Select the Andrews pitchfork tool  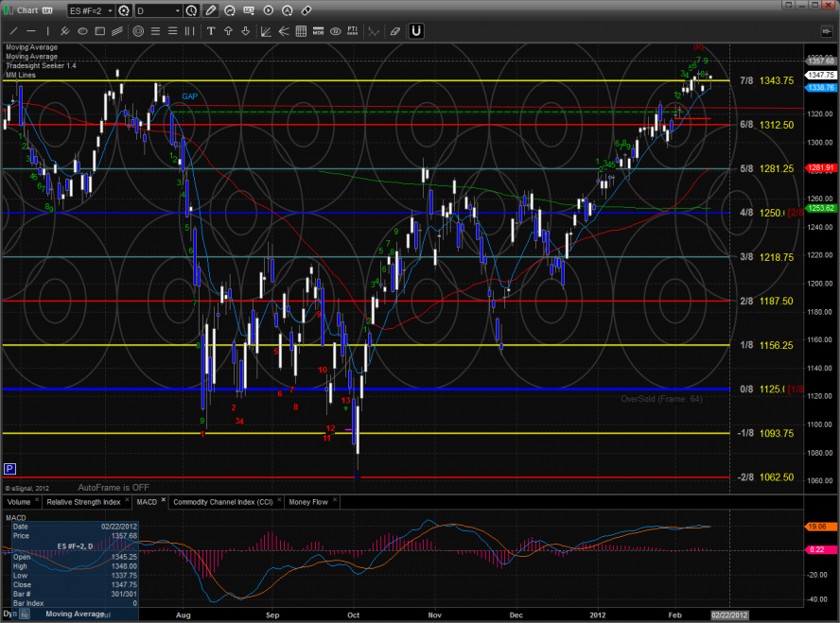click(65, 31)
